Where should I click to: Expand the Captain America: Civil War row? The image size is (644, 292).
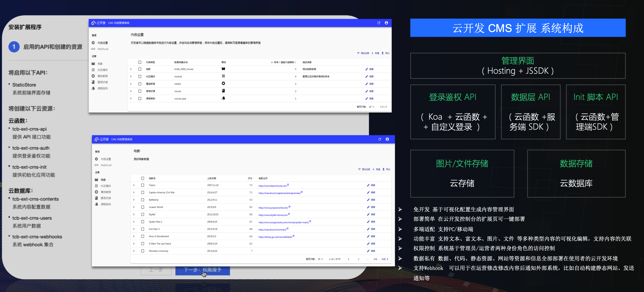pyautogui.click(x=134, y=192)
